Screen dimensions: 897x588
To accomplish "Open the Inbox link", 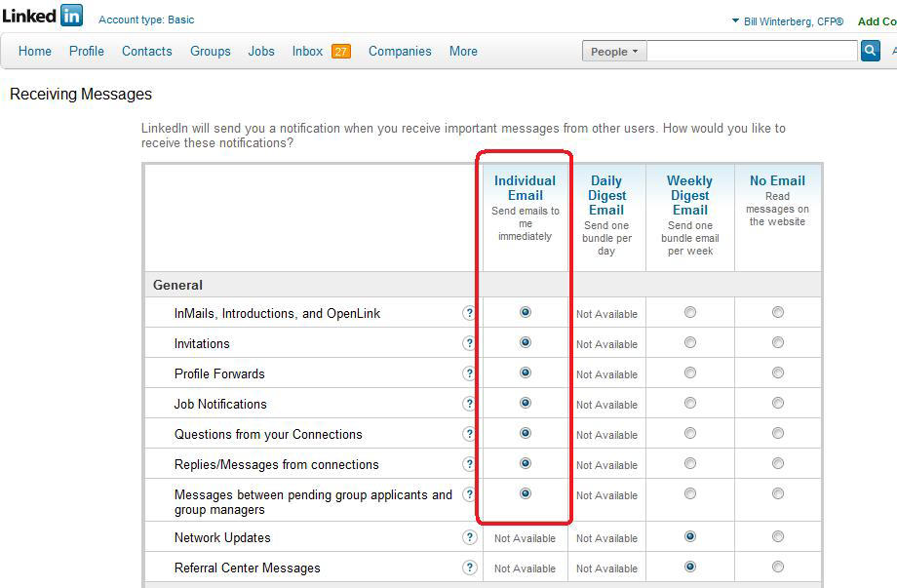I will (308, 52).
